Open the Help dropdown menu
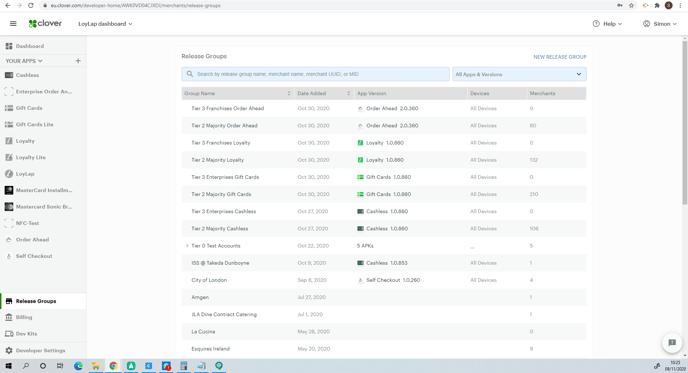The height and width of the screenshot is (373, 688). [607, 24]
